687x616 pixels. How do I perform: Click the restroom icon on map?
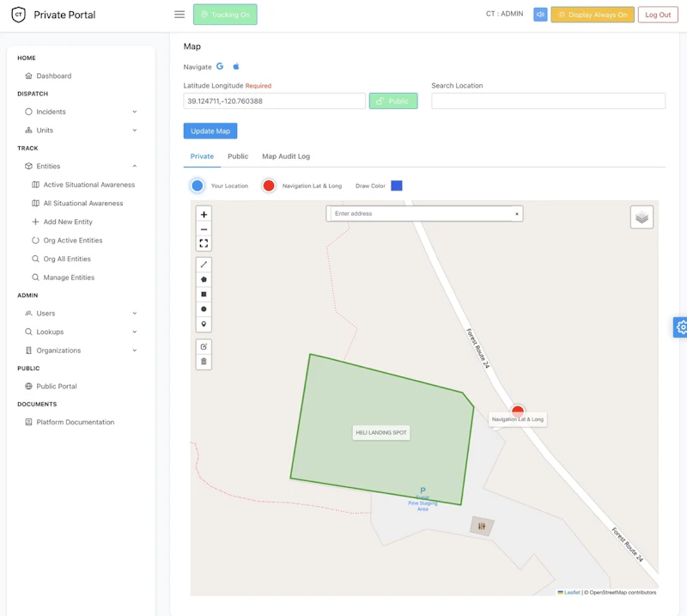[482, 526]
